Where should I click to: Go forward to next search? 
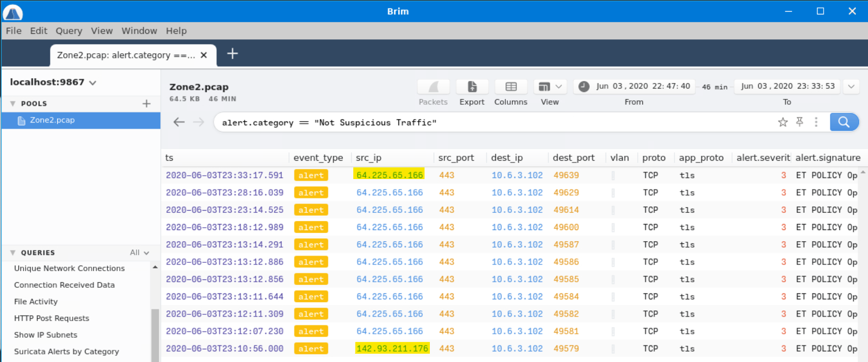(x=199, y=122)
